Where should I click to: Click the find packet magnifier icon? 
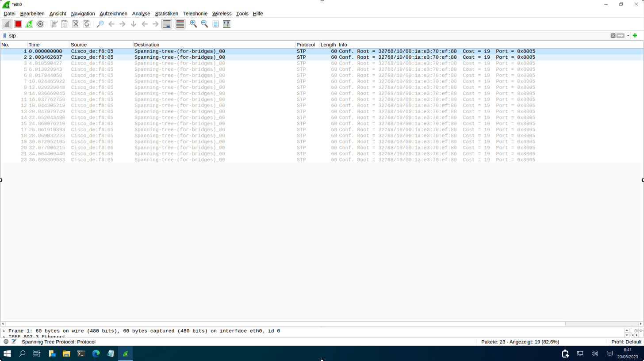[100, 24]
